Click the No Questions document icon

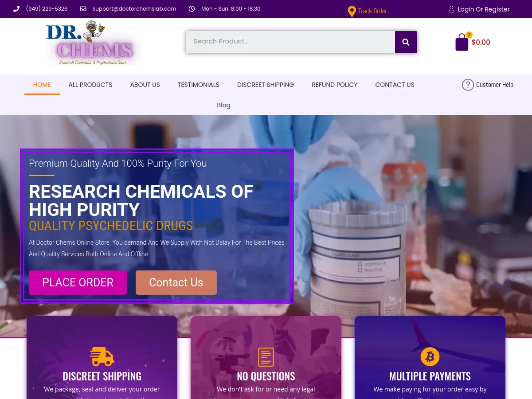(266, 356)
